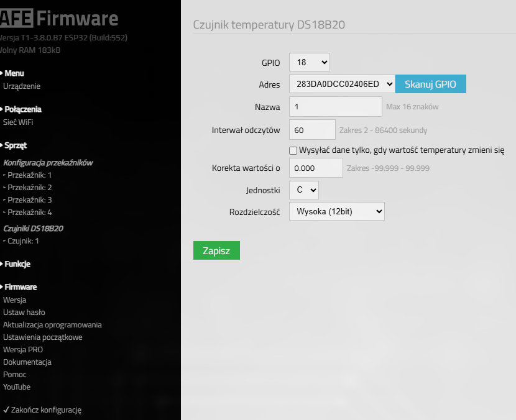Open Aktualizacja oprogramowania link
The image size is (516, 420).
click(x=52, y=325)
